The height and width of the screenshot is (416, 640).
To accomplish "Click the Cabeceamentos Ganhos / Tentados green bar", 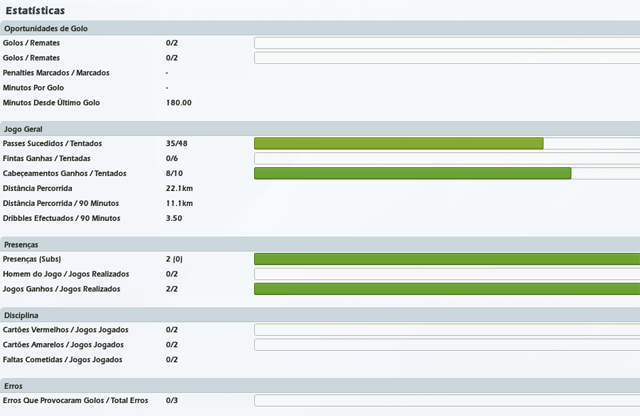I will click(412, 173).
